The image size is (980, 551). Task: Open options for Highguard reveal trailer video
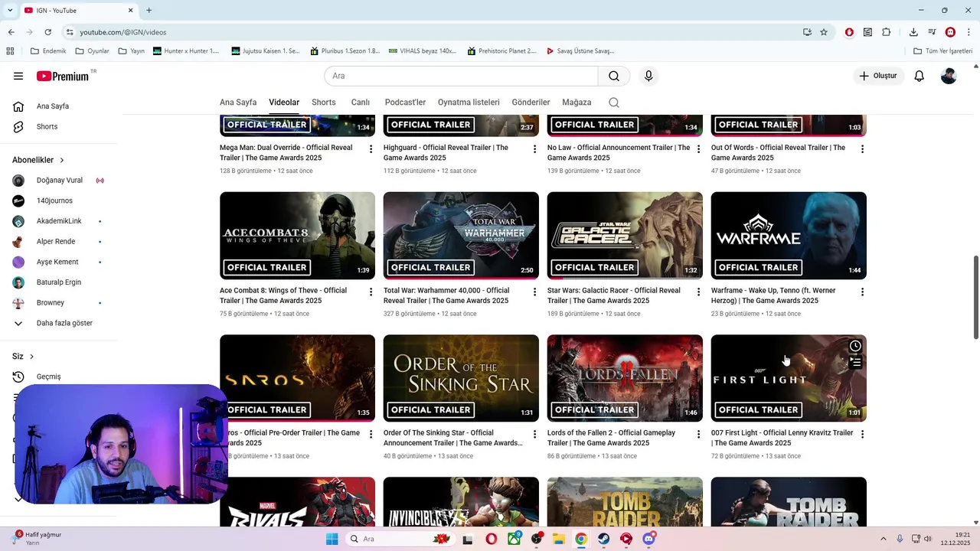tap(535, 148)
